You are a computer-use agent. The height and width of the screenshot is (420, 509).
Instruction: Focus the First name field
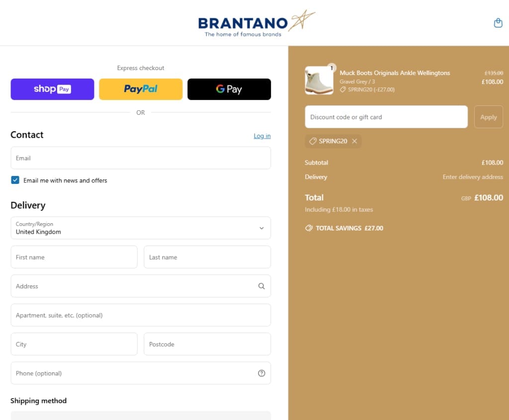point(74,257)
